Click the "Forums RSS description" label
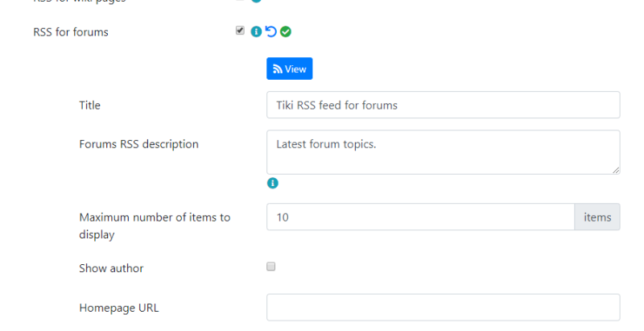This screenshot has height=331, width=644. pyautogui.click(x=138, y=144)
